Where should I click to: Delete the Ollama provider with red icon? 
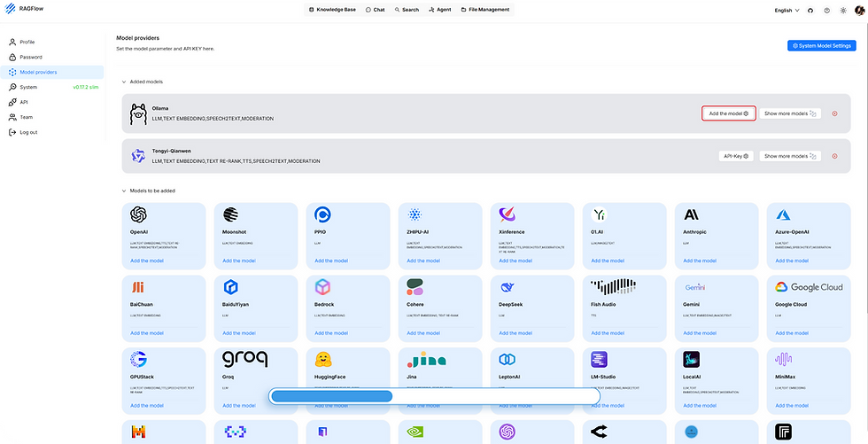834,113
